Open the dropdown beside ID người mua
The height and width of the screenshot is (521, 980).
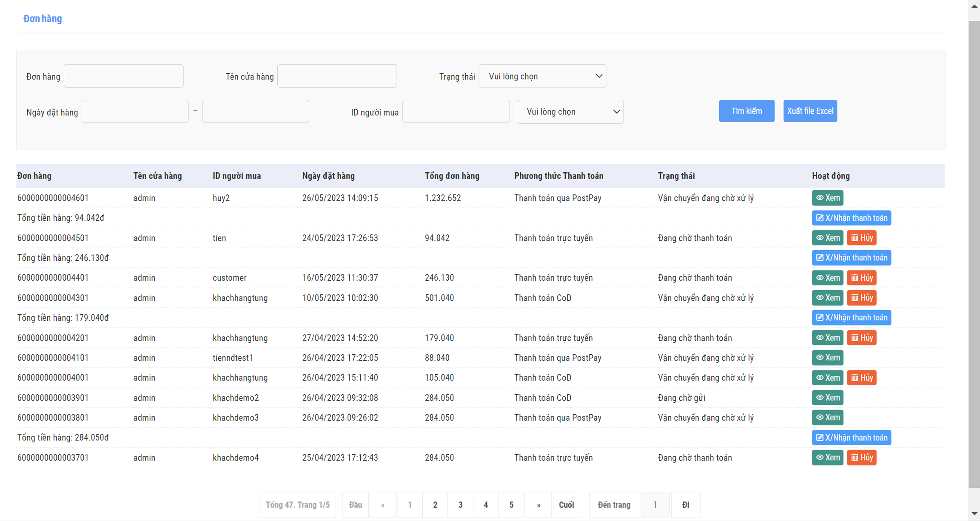click(570, 112)
